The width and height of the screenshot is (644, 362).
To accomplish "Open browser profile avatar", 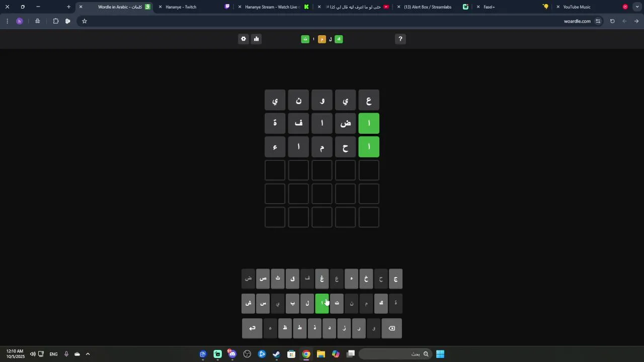I will (20, 21).
